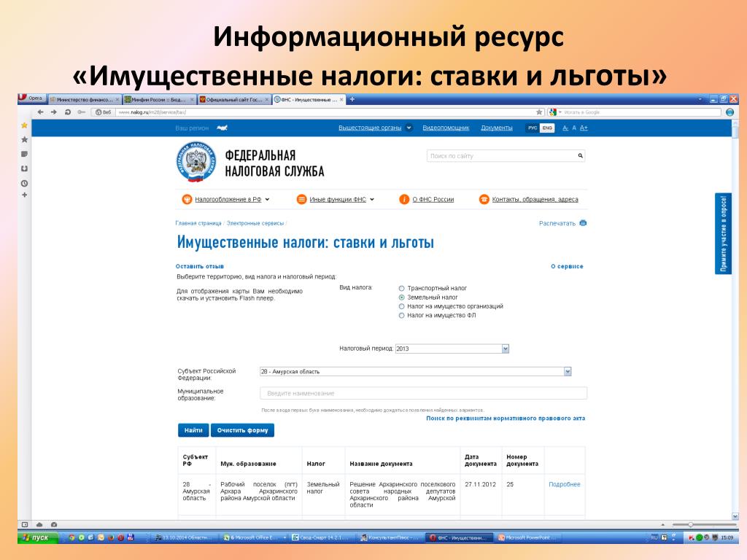The width and height of the screenshot is (747, 560).
Task: Open the Opera menu button
Action: click(32, 98)
